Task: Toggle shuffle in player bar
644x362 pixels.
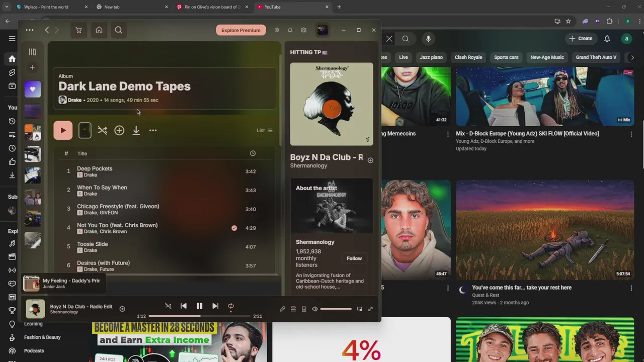Action: 168,306
